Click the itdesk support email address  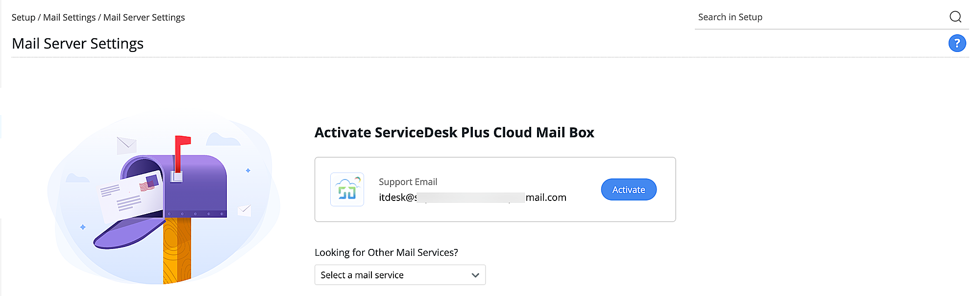[472, 197]
